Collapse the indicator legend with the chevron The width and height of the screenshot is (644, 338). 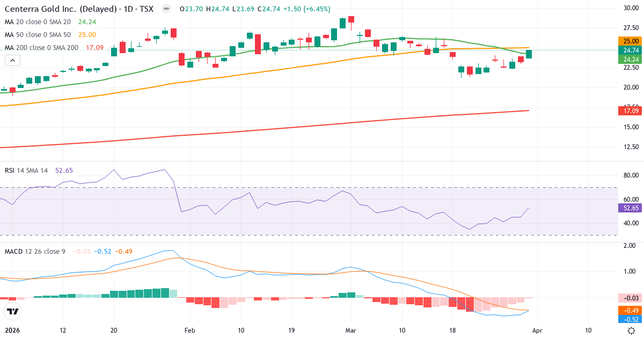tap(12, 60)
